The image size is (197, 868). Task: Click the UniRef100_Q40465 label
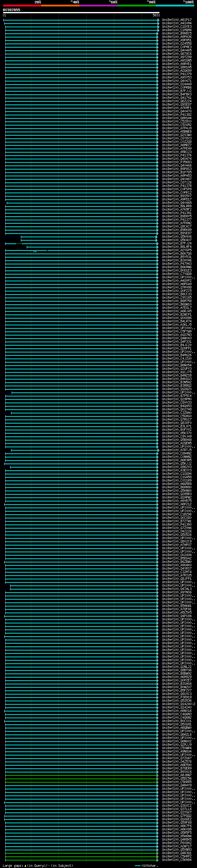click(x=176, y=50)
